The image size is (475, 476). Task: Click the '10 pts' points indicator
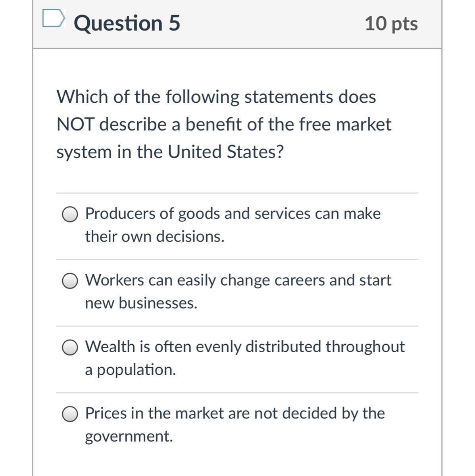click(391, 23)
